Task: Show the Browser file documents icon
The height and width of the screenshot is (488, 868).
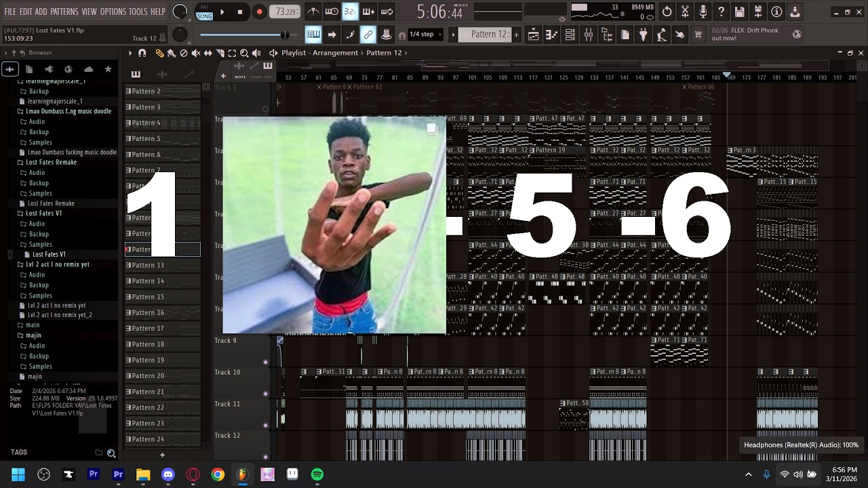Action: tap(29, 69)
